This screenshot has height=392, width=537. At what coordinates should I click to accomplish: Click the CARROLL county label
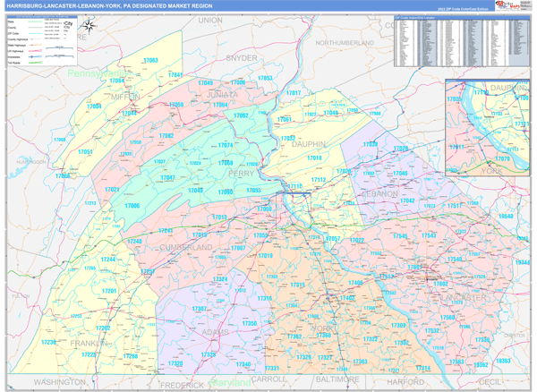268,379
